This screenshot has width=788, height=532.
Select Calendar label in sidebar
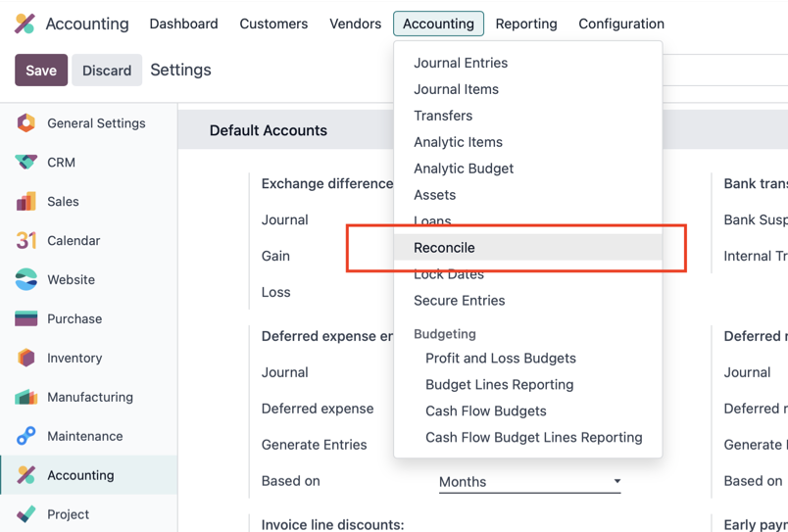tap(74, 241)
